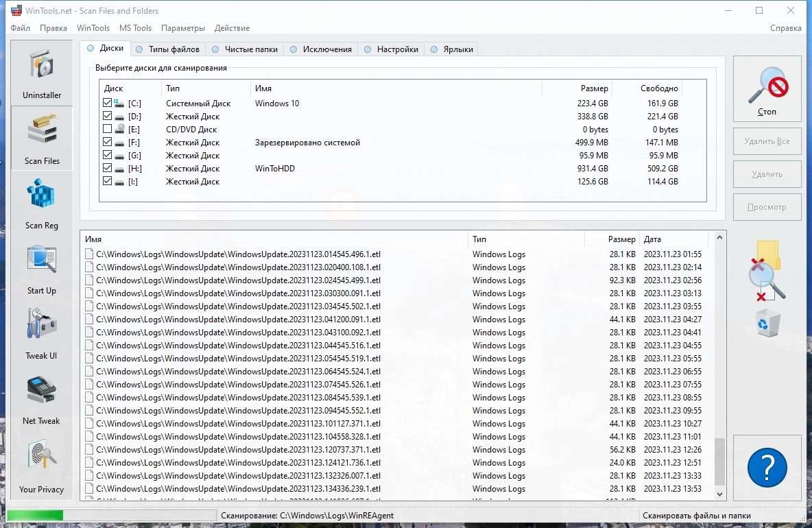The width and height of the screenshot is (812, 528).
Task: Click the 931.4 GB size value
Action: (x=593, y=168)
